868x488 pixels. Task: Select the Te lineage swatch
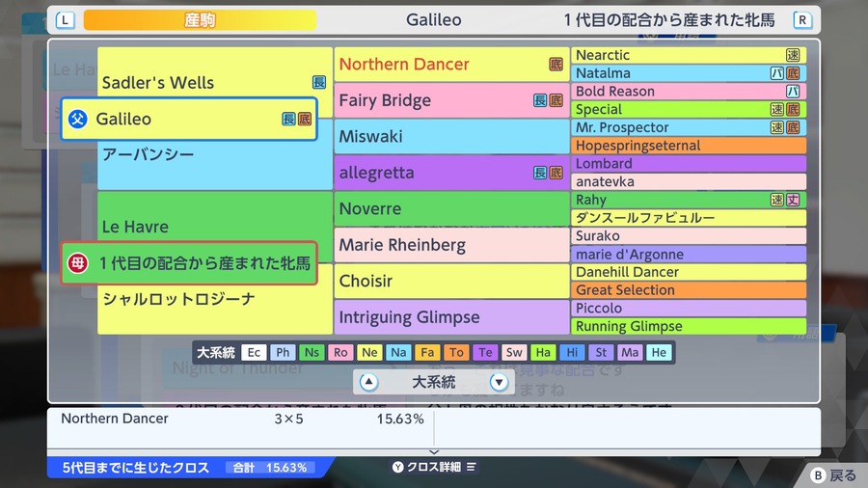coord(485,352)
